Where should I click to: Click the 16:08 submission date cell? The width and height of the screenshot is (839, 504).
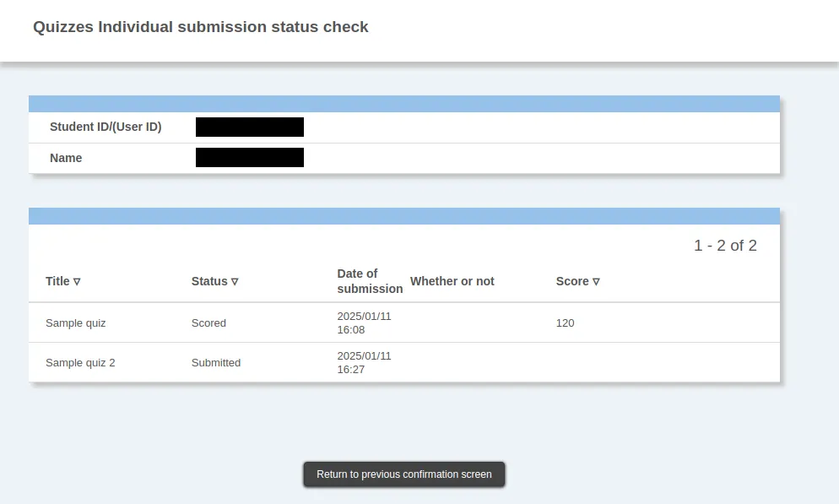pyautogui.click(x=364, y=323)
